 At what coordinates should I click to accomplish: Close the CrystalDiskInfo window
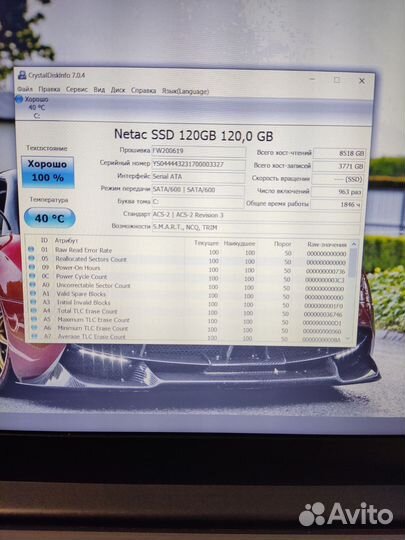[x=362, y=81]
